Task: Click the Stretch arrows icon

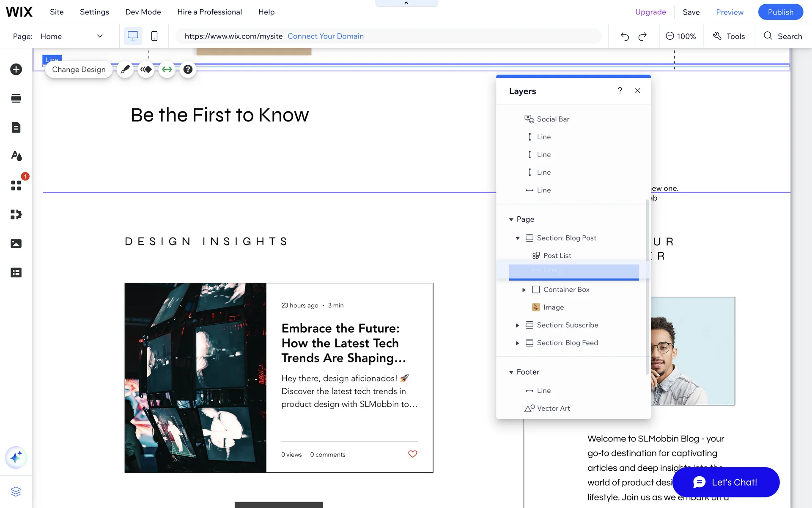Action: (x=167, y=69)
